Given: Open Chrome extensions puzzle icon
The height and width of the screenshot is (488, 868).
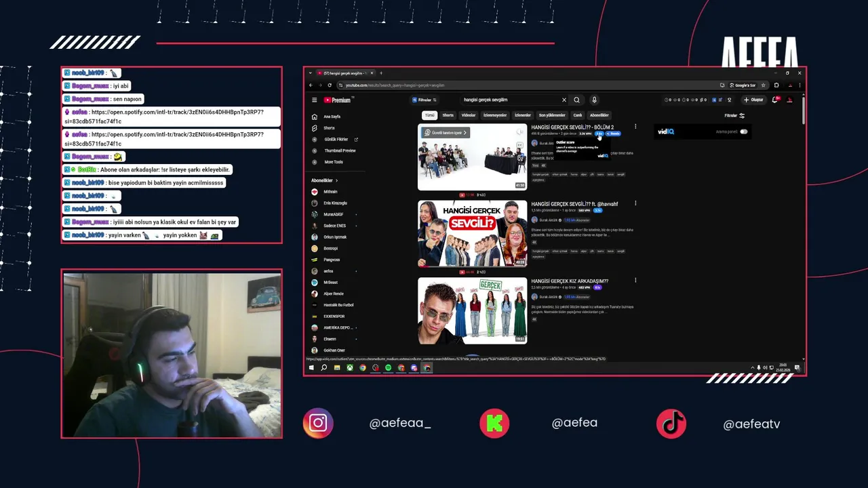Looking at the screenshot, I should 776,85.
